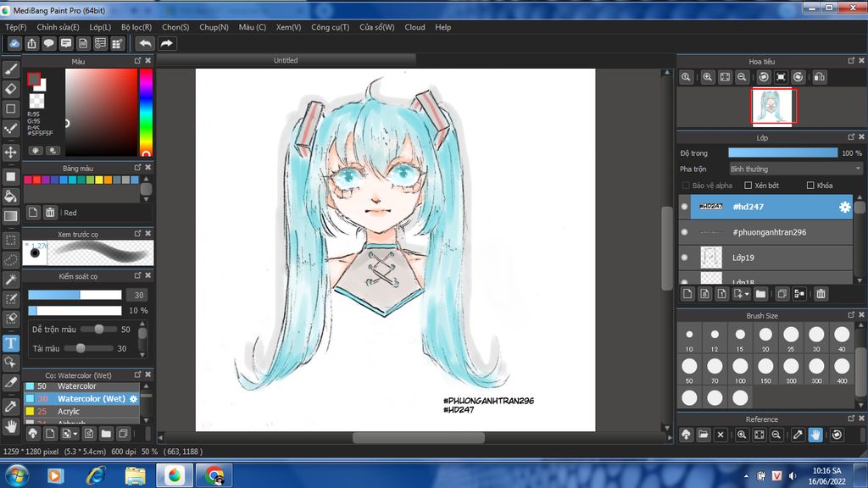Open gear settings for Watercolor (Wet) brush
Screen dimensions: 868x488
(x=133, y=398)
